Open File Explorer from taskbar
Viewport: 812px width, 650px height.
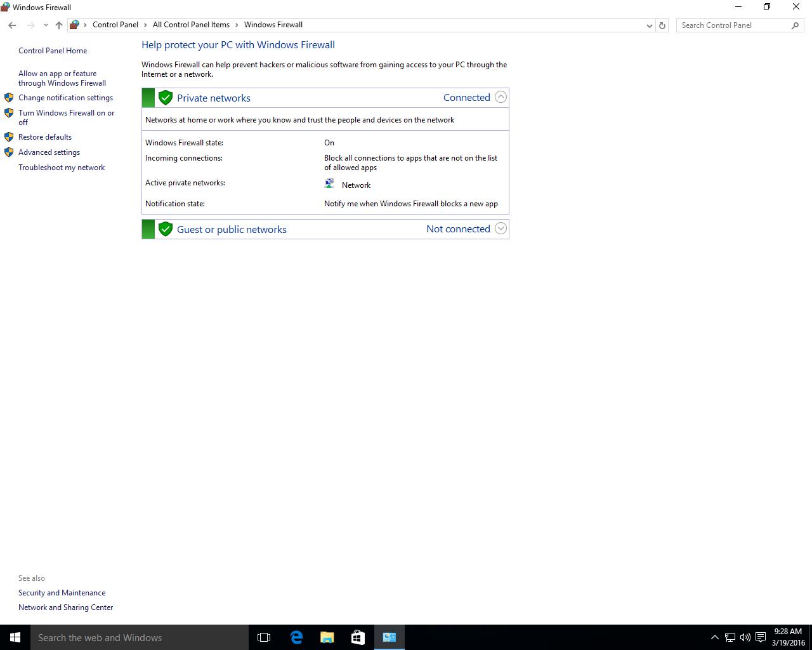click(x=327, y=637)
